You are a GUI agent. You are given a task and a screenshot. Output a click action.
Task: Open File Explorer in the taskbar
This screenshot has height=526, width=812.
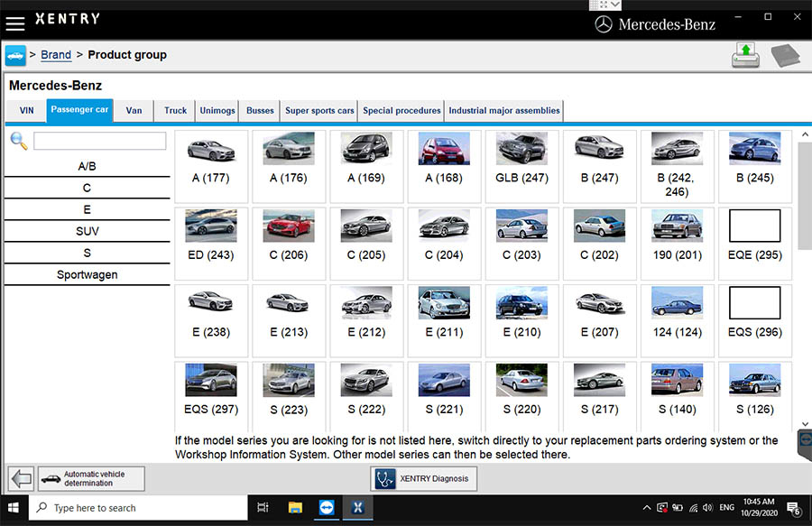point(294,508)
